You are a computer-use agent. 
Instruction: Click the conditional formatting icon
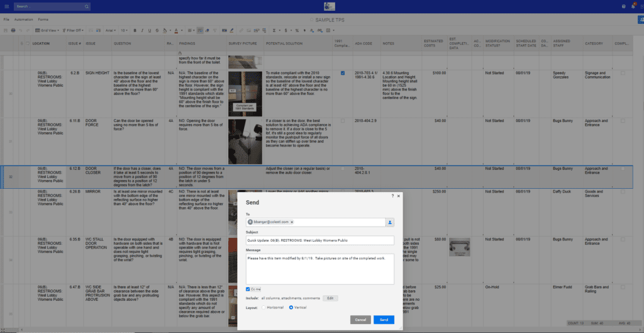(224, 30)
